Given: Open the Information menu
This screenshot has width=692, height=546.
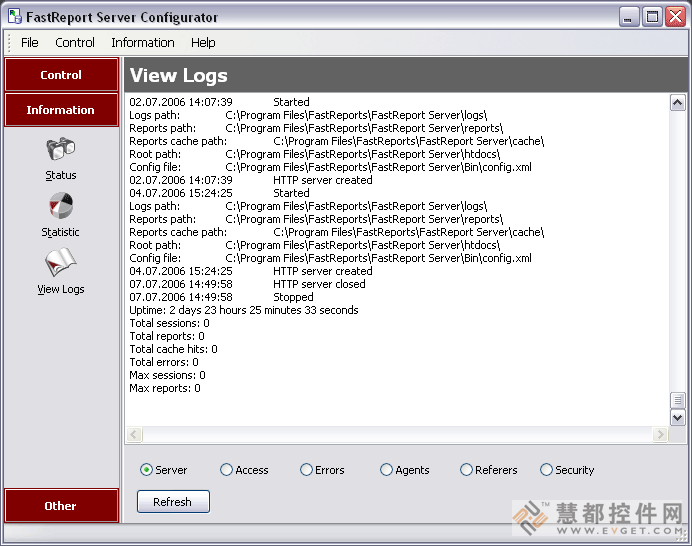Looking at the screenshot, I should tap(143, 43).
